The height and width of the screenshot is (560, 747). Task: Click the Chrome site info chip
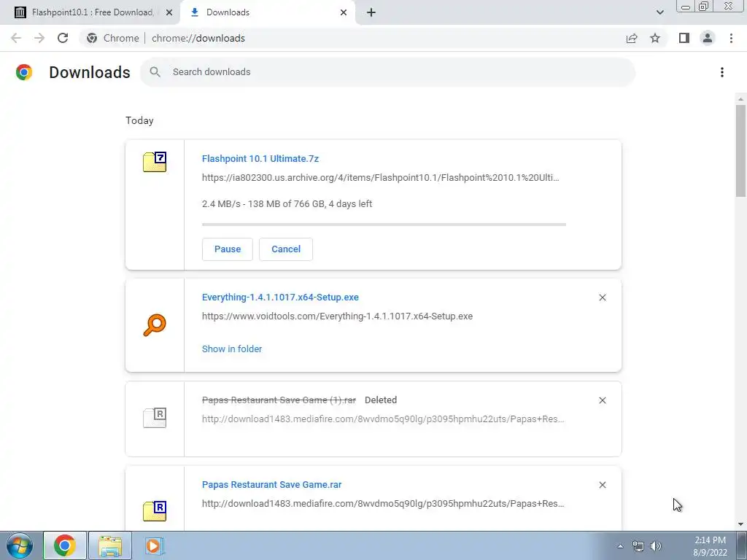(x=113, y=38)
